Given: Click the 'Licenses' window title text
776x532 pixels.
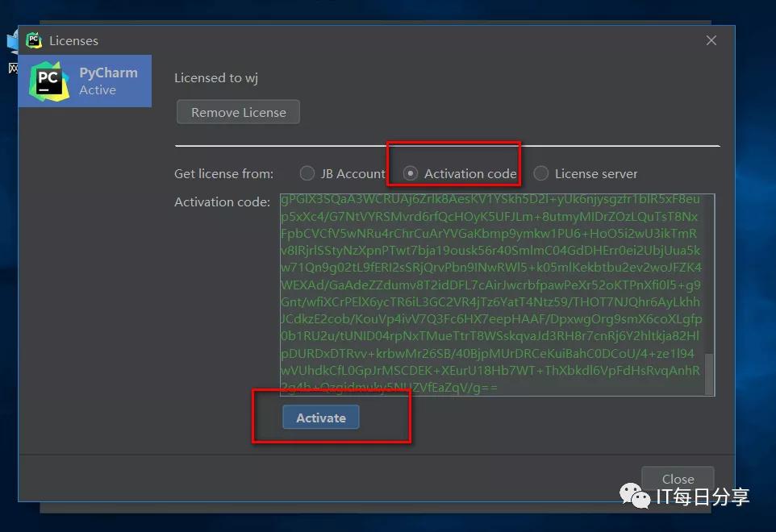Looking at the screenshot, I should (73, 40).
